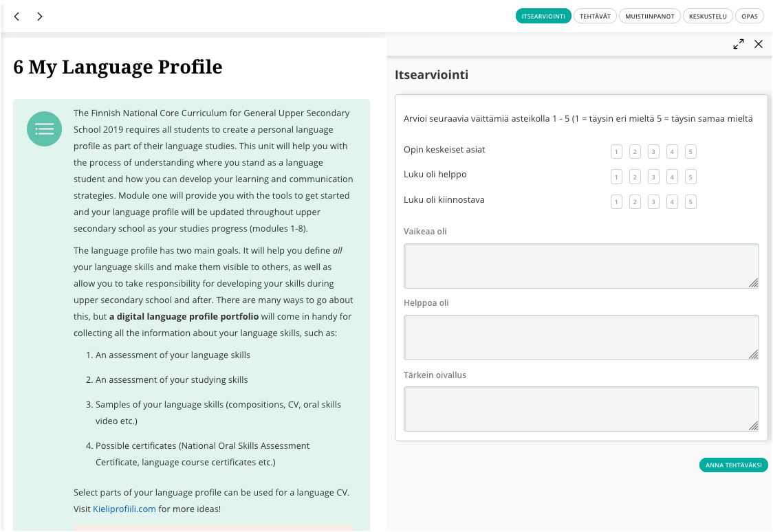Open the Tehtävät tab

tap(595, 16)
